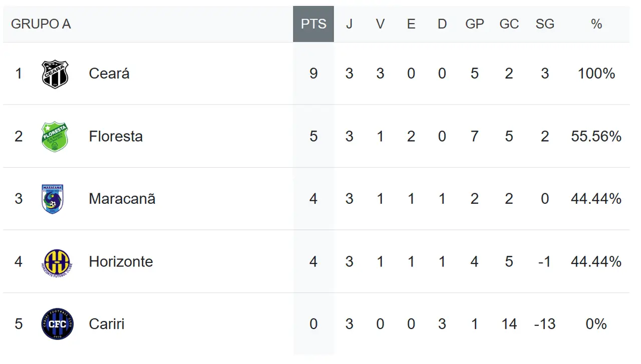The height and width of the screenshot is (364, 641).
Task: Click the Cariri CFC round logo
Action: (58, 324)
